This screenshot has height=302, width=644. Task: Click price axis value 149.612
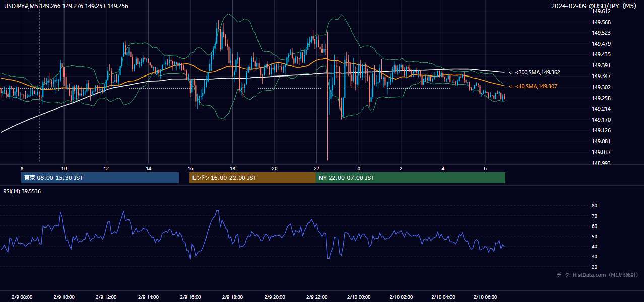tap(602, 12)
